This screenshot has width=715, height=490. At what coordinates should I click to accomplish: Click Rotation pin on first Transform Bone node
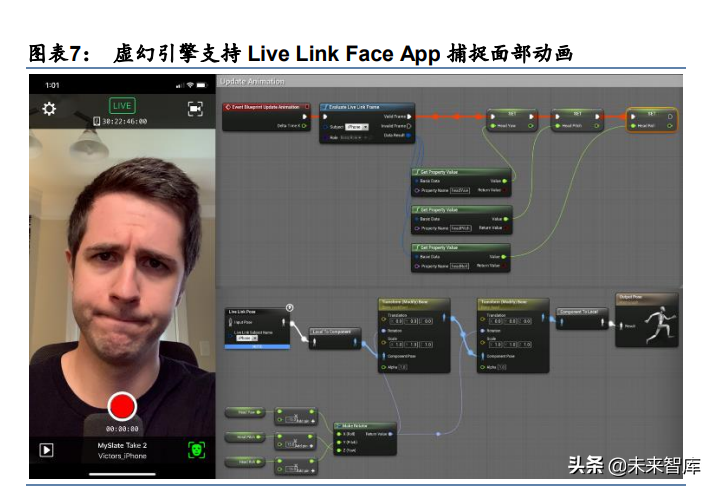pyautogui.click(x=383, y=330)
